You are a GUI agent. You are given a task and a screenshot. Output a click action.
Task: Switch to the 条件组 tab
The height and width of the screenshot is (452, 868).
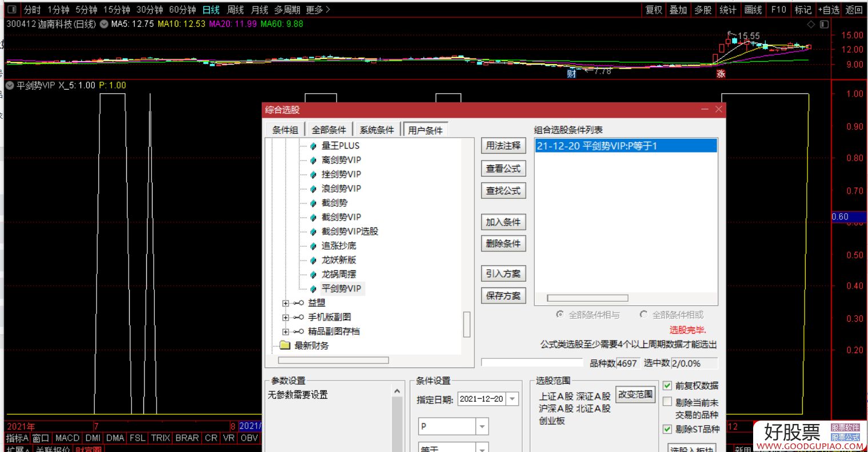click(x=285, y=130)
